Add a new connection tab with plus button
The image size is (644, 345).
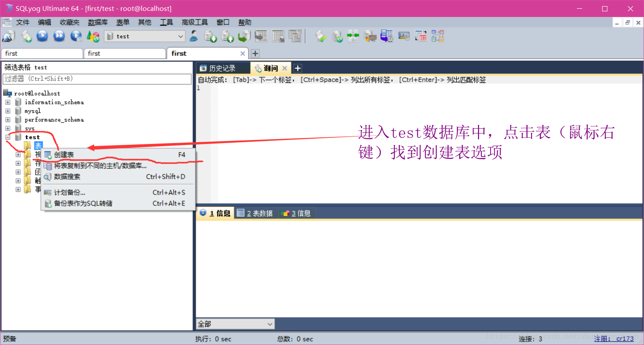coord(255,53)
